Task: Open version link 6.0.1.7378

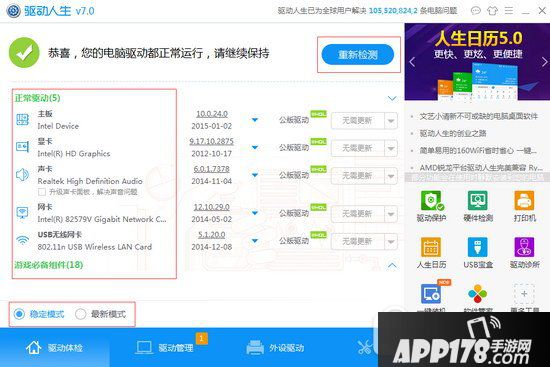Action: [212, 169]
